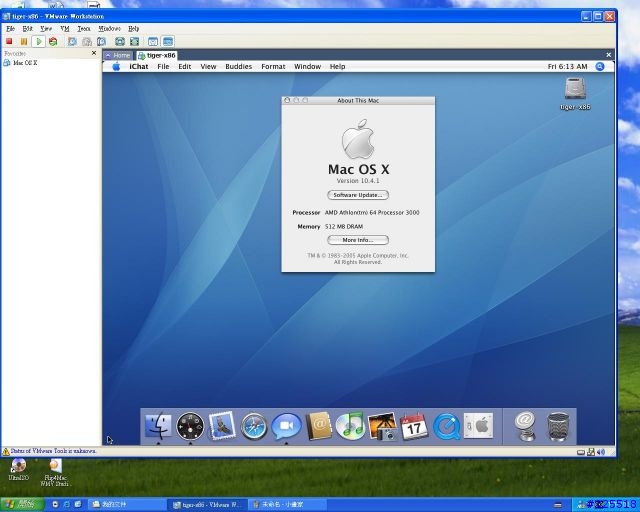Click the quick switch mode toolbar icon
This screenshot has height=512, width=640.
coord(134,41)
